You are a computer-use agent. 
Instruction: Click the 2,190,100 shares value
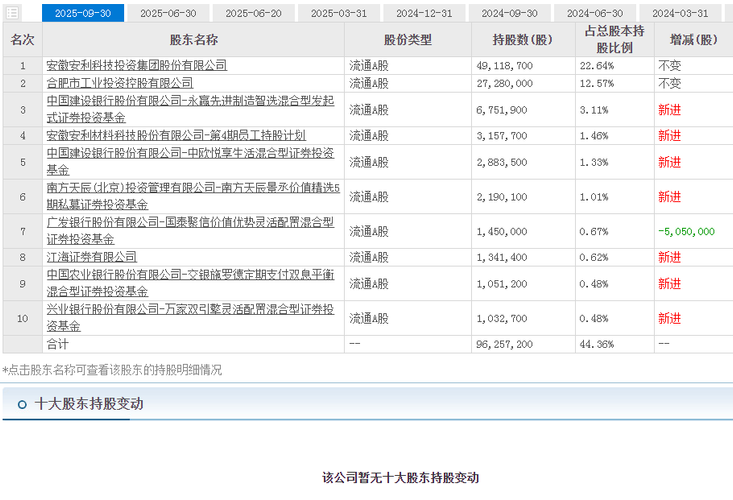[502, 197]
